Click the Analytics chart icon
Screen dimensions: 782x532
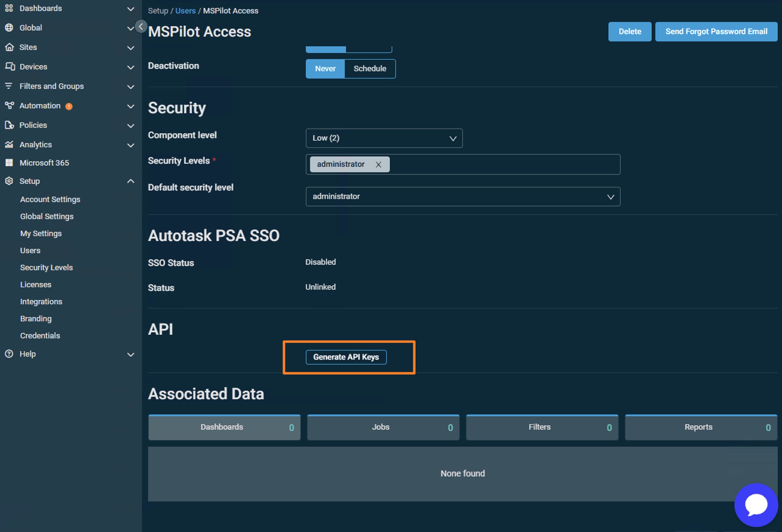9,145
